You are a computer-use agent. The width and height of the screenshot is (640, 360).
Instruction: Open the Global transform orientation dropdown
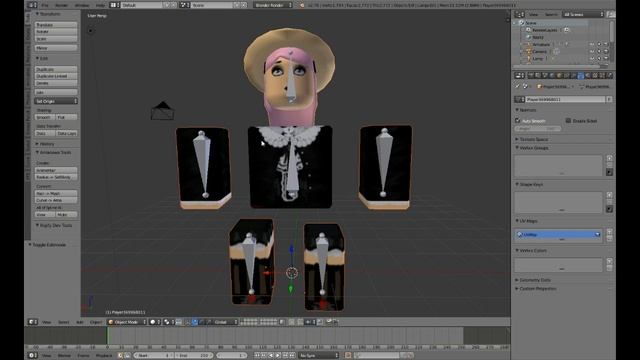[x=225, y=322]
